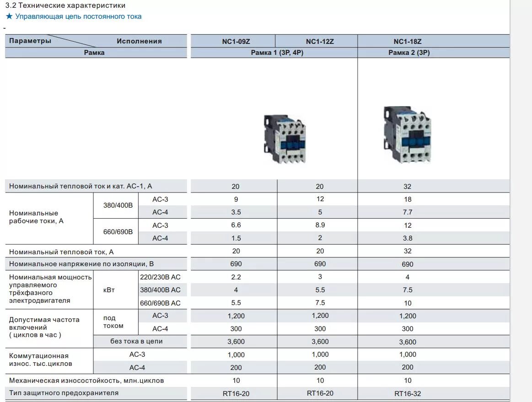Click the '220/230В AC' cell

(x=160, y=277)
